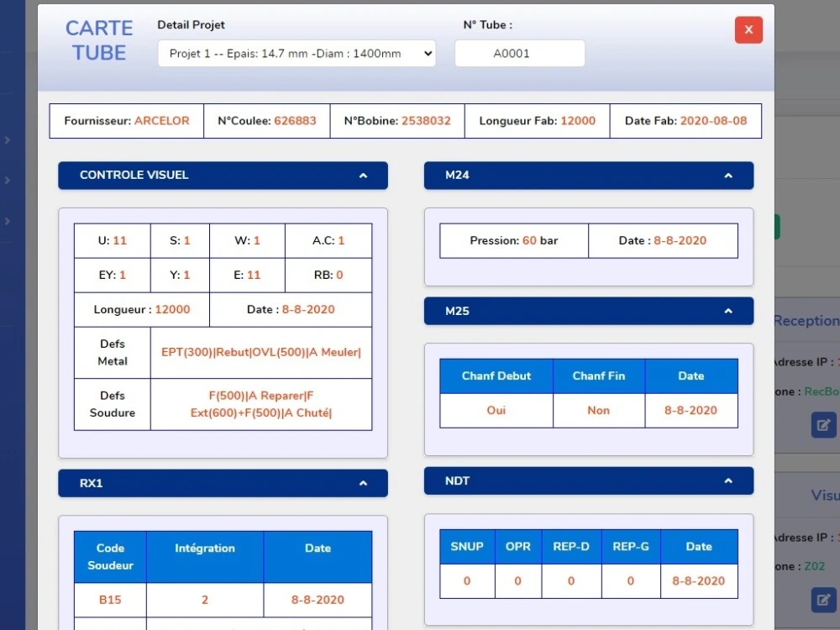This screenshot has width=840, height=630.
Task: Click the A.C: 1 cell
Action: 328,240
